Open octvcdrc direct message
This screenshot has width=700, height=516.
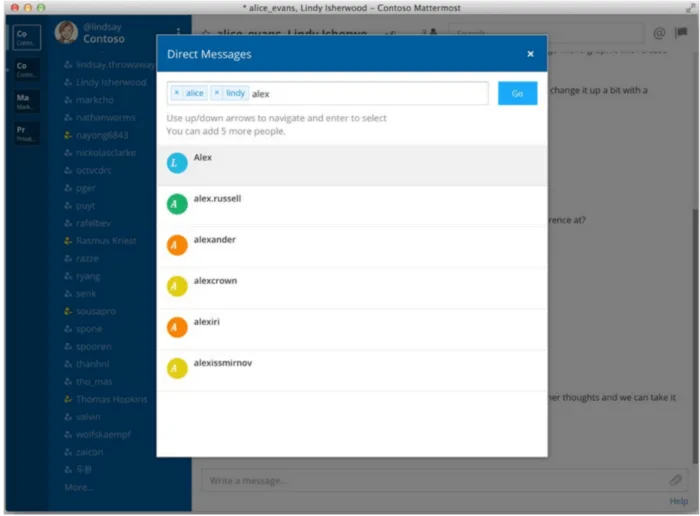pos(88,171)
